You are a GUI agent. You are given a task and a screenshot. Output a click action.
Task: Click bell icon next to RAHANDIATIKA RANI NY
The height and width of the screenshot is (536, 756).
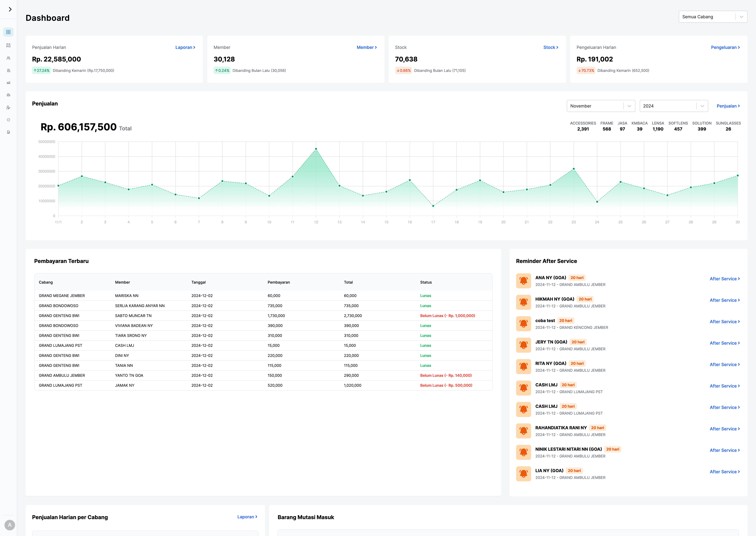tap(523, 431)
